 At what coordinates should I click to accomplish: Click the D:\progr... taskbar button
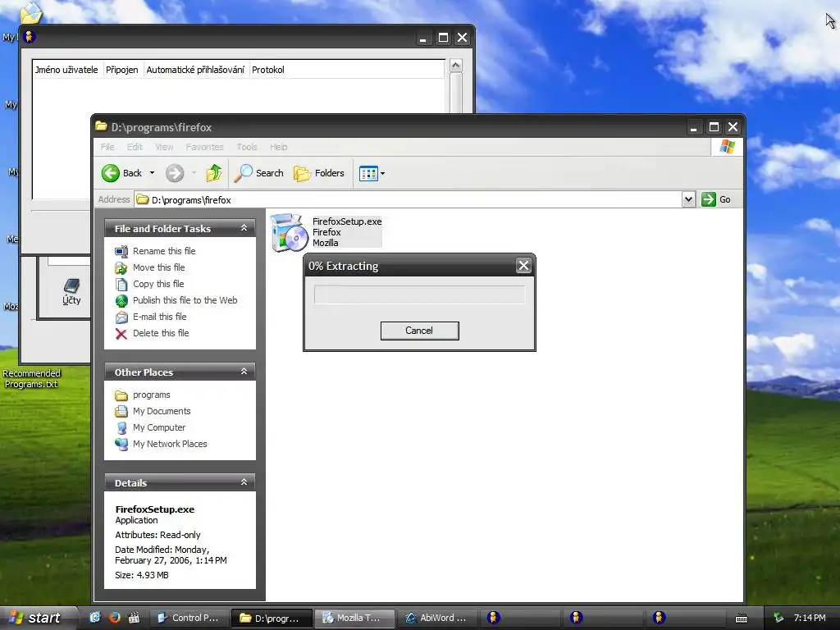pos(271,618)
